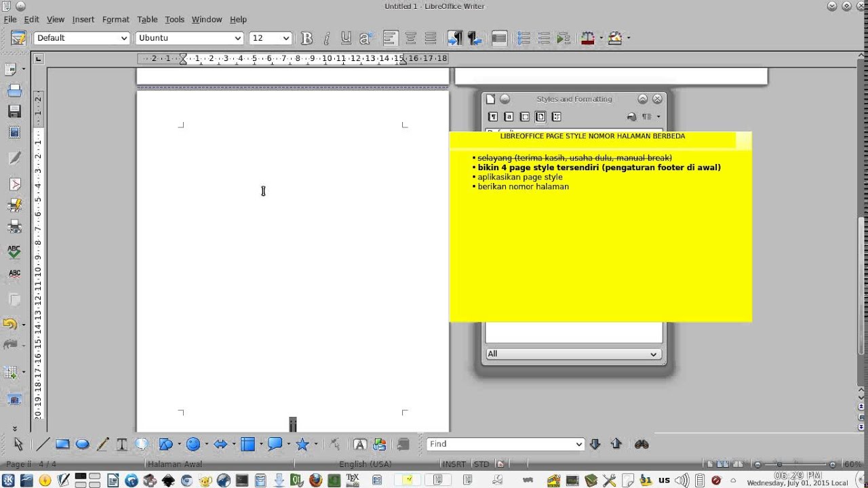Open the font size 12 dropdown
This screenshot has width=868, height=488.
pyautogui.click(x=286, y=38)
